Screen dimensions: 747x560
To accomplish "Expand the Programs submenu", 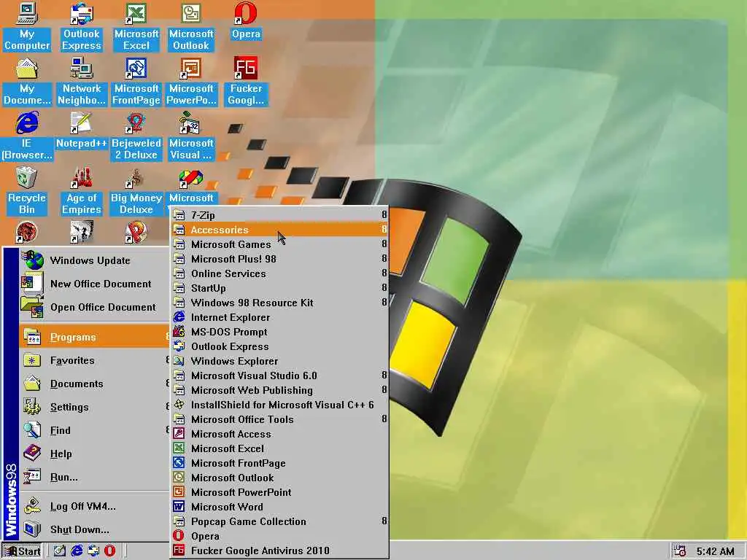I will coord(94,337).
